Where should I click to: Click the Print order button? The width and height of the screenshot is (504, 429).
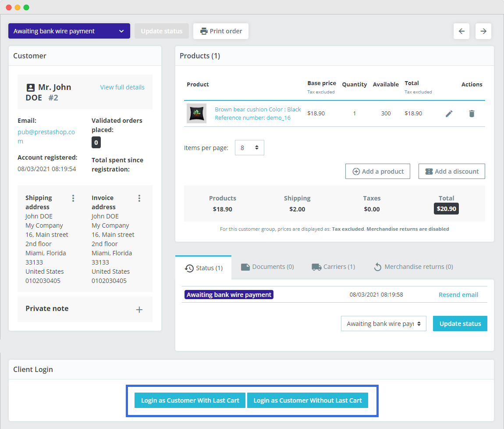tap(221, 31)
